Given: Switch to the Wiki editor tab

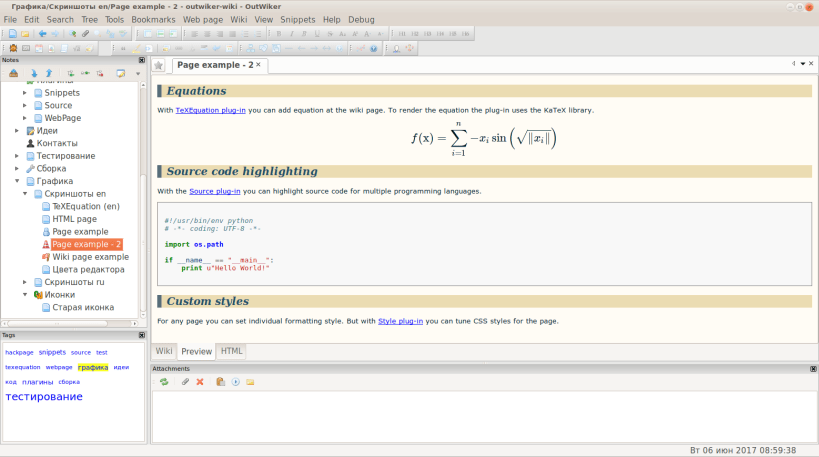Looking at the screenshot, I should point(164,351).
